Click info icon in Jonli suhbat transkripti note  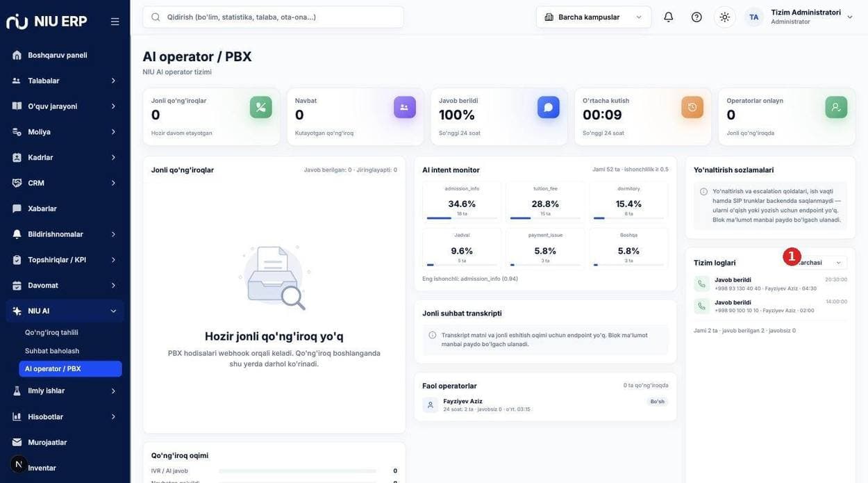pyautogui.click(x=432, y=335)
